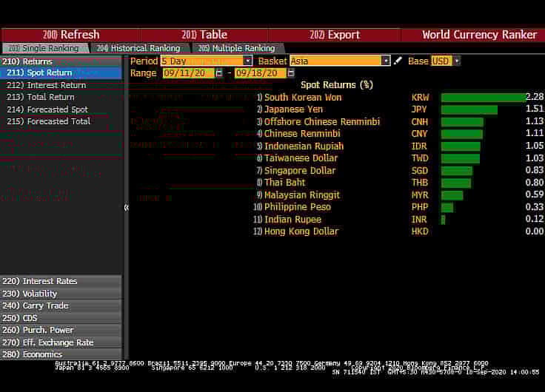Open the Period dropdown
This screenshot has height=392, width=545.
tap(247, 61)
